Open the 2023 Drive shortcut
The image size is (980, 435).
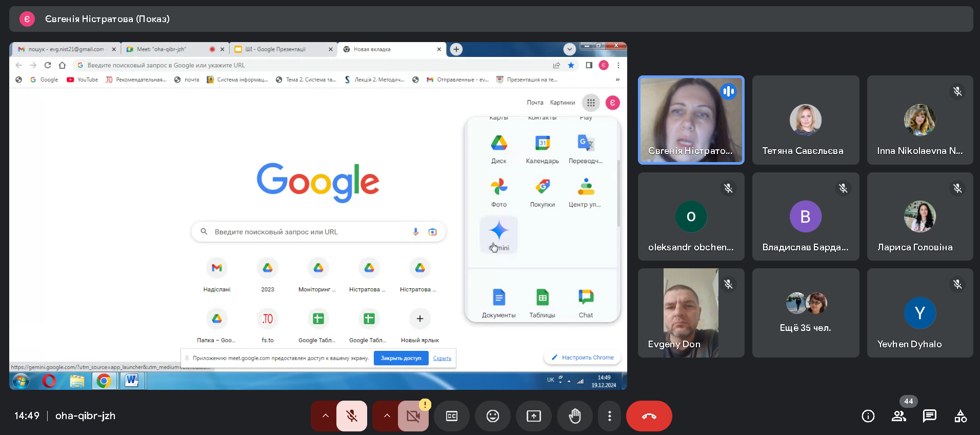[x=268, y=274]
